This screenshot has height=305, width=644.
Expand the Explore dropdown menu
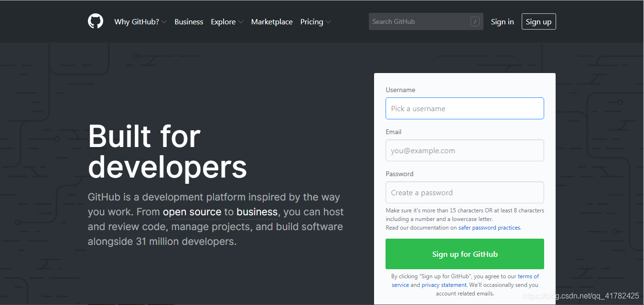point(227,22)
